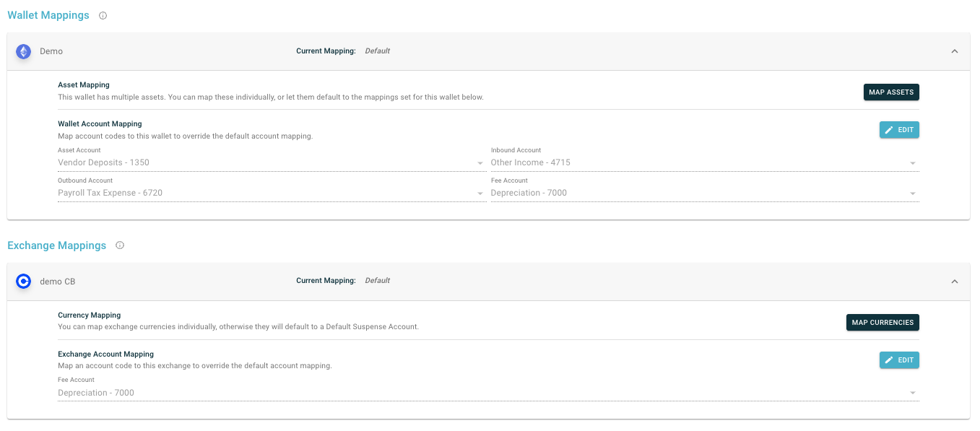Viewport: 980px width, 431px height.
Task: Click the Wallet Mappings heading
Action: click(x=48, y=15)
